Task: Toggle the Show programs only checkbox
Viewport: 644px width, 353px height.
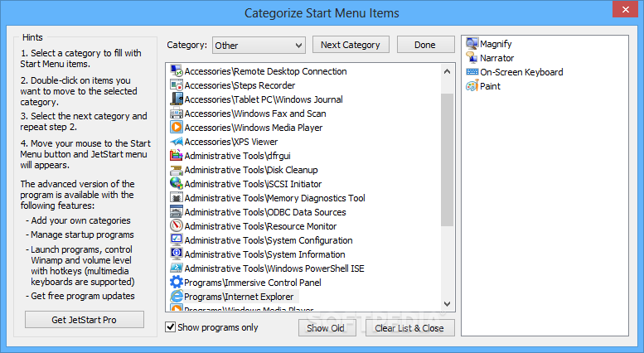Action: pos(170,326)
